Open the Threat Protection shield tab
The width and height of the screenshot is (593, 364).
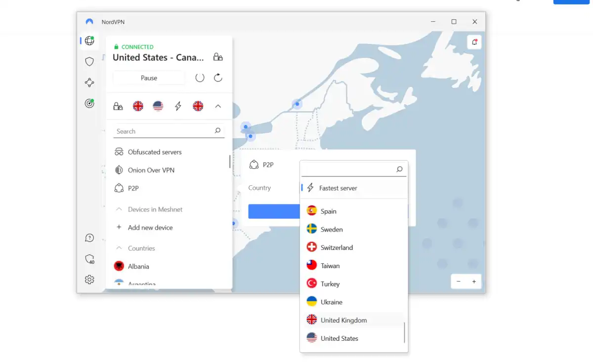[x=89, y=62]
